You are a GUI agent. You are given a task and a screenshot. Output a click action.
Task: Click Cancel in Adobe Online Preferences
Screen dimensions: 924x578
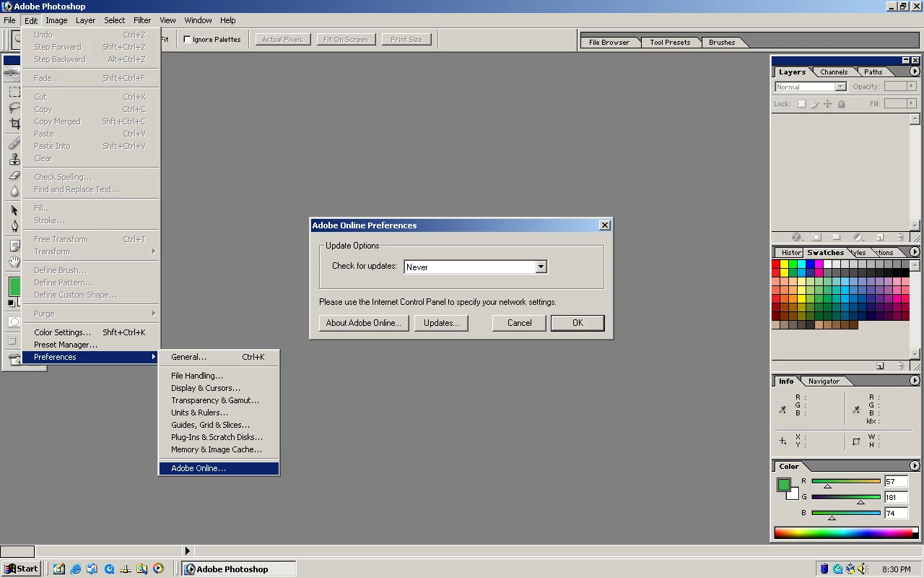click(519, 323)
